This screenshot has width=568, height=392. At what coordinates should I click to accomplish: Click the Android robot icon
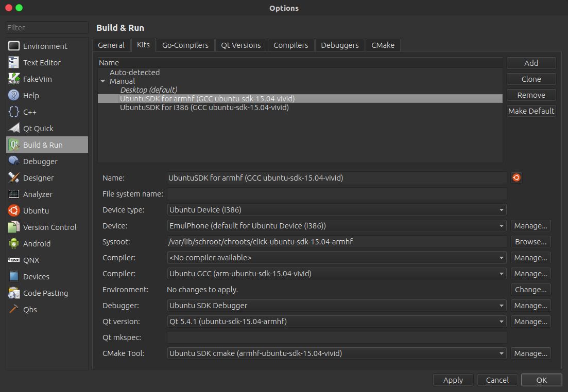14,244
